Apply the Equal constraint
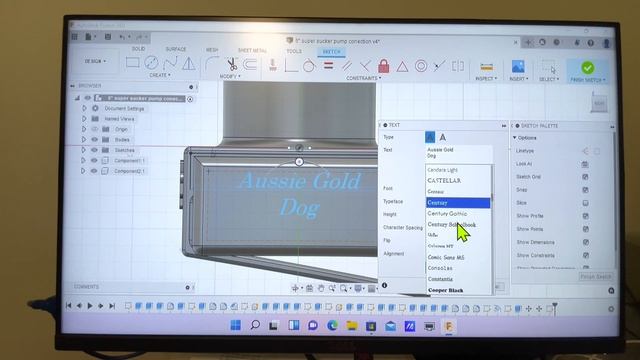 click(x=329, y=65)
